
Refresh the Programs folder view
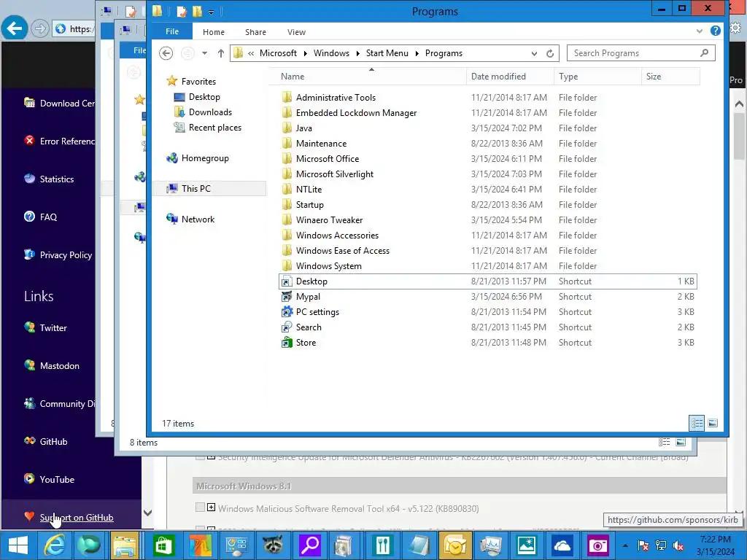point(550,53)
